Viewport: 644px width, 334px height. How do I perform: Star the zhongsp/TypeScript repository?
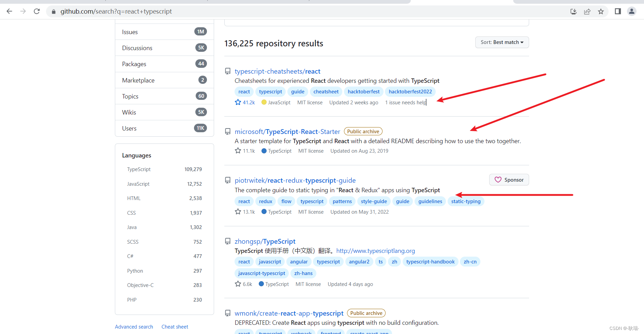click(238, 284)
